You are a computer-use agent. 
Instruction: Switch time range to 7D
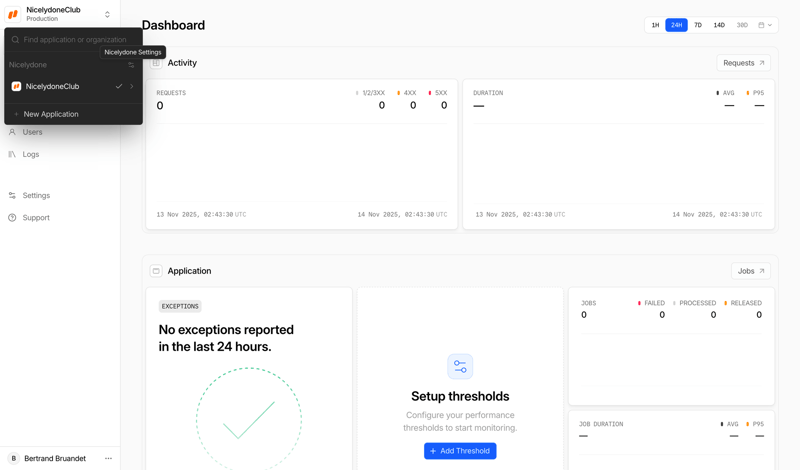click(698, 25)
